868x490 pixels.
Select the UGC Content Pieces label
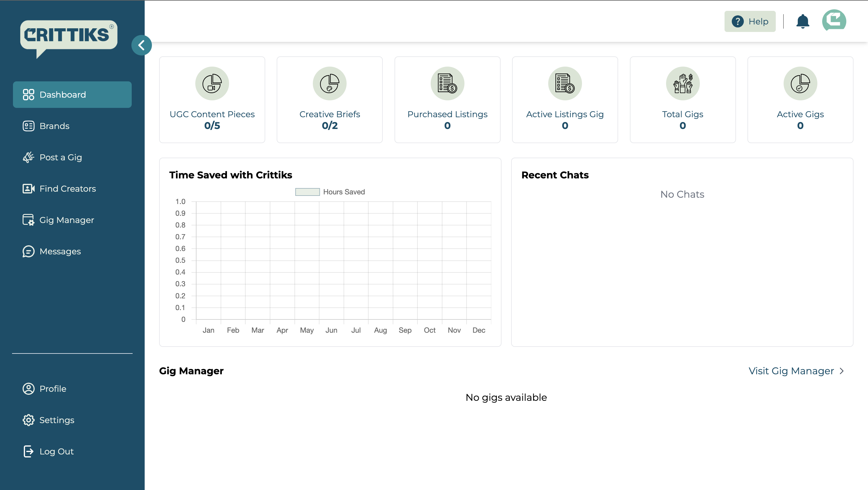tap(212, 115)
